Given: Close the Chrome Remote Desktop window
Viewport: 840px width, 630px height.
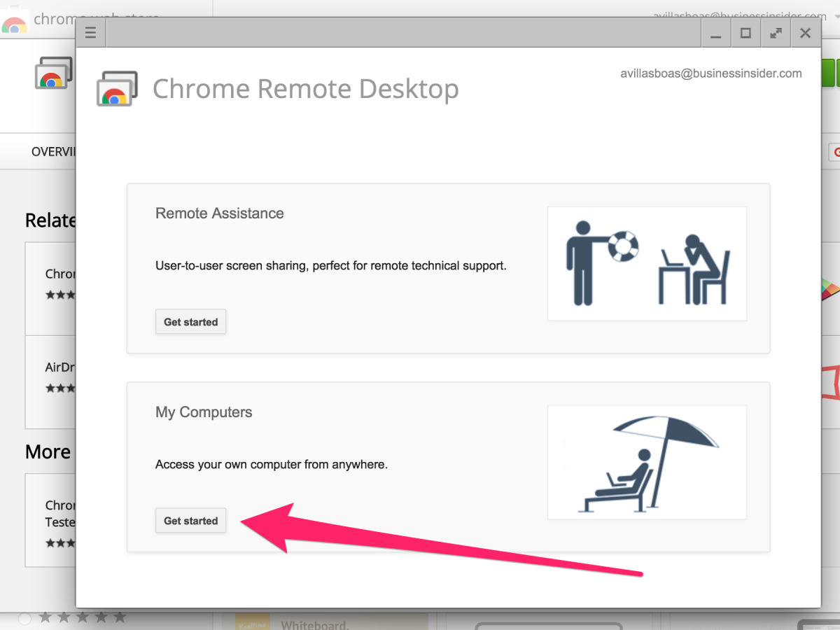Looking at the screenshot, I should pyautogui.click(x=806, y=33).
